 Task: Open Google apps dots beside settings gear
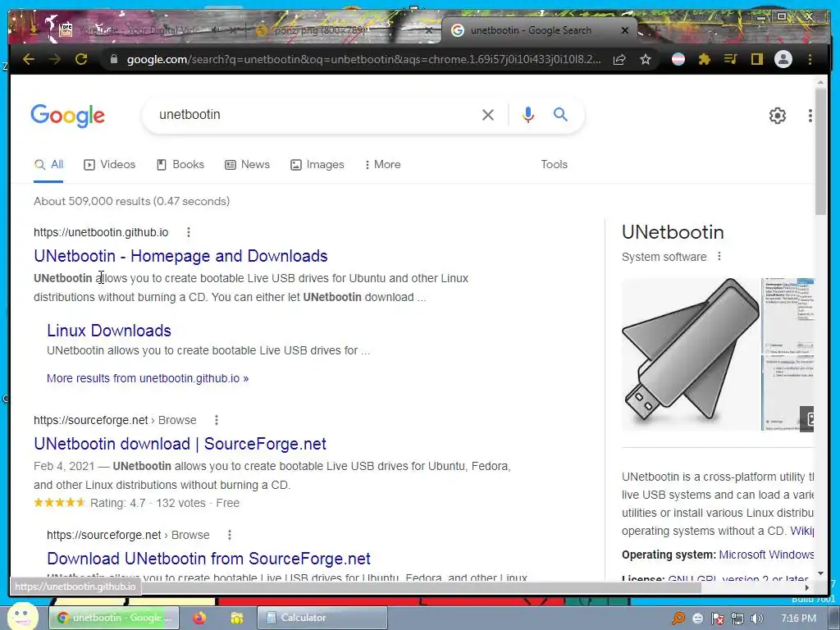[810, 115]
